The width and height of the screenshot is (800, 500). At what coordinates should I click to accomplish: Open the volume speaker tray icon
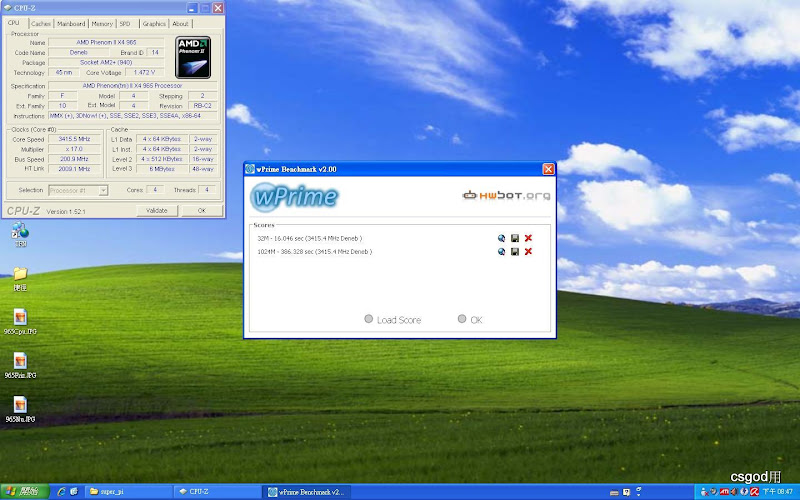734,492
